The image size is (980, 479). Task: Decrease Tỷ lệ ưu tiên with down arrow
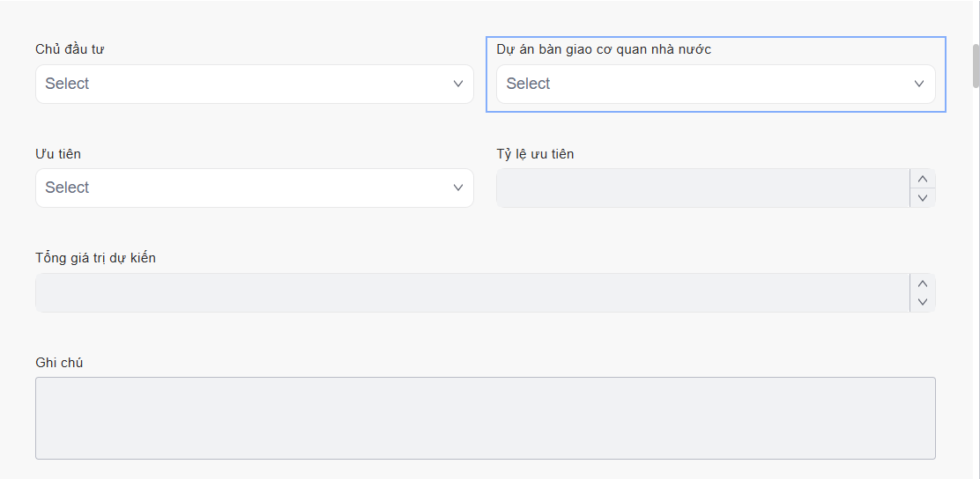[x=923, y=197]
